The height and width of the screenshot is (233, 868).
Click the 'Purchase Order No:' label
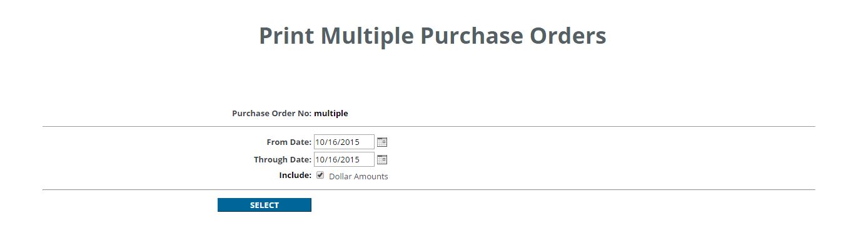click(271, 113)
